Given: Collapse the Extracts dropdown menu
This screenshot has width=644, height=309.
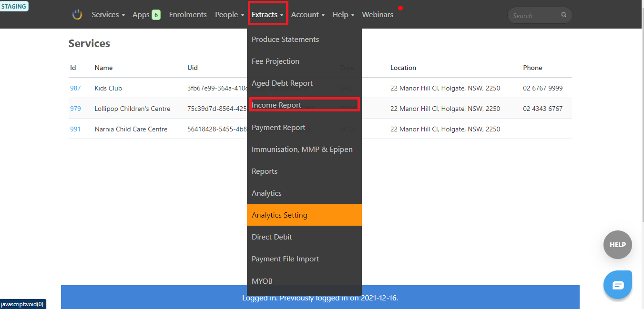Looking at the screenshot, I should click(268, 15).
